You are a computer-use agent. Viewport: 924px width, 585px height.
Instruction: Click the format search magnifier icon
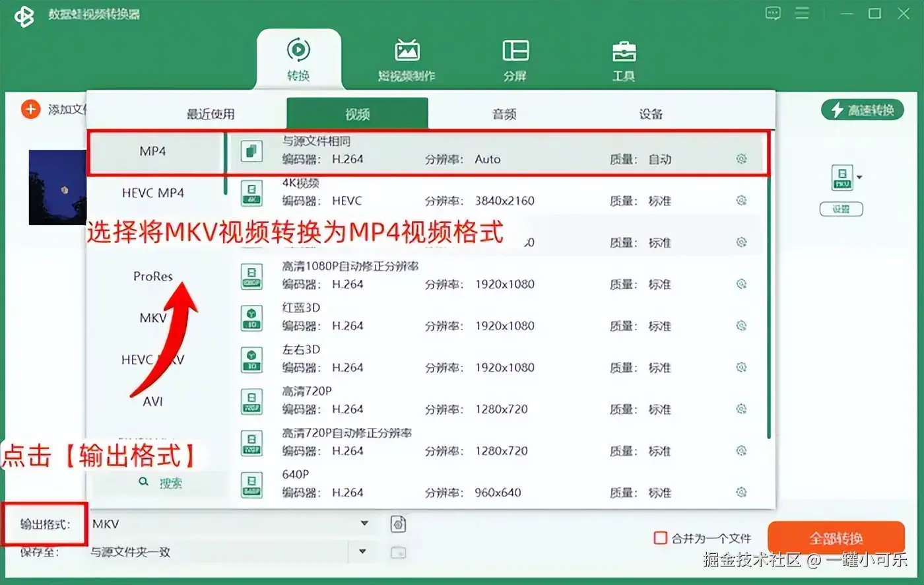143,482
